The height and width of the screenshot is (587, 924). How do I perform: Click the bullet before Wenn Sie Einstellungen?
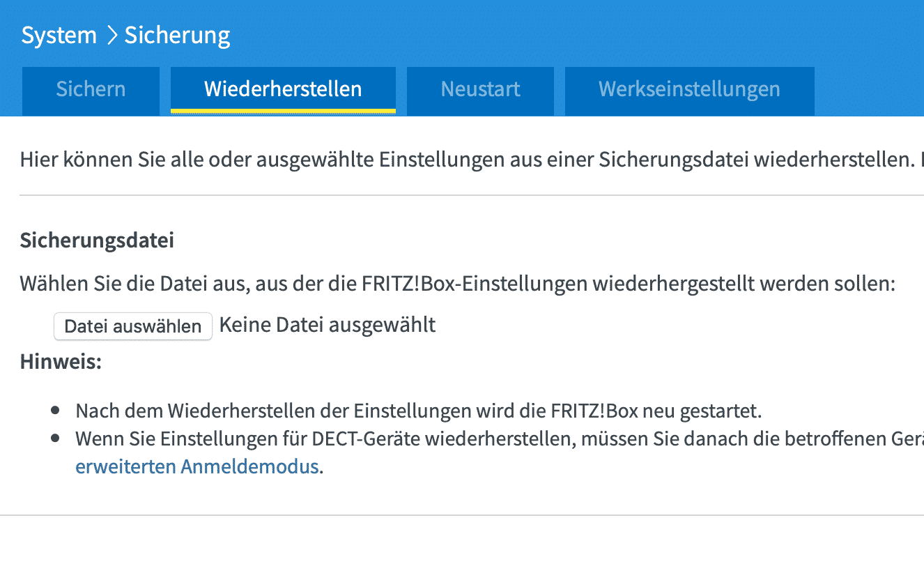point(55,440)
